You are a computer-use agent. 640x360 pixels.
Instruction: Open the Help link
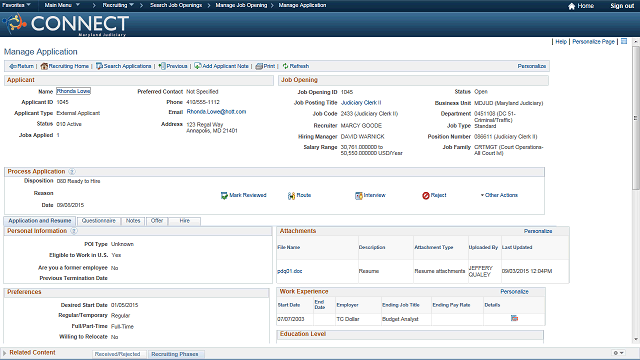(561, 42)
